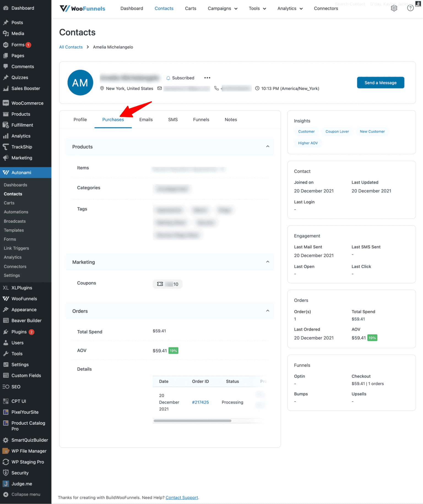Follow the All Contacts breadcrumb link
Viewport: 423px width, 504px height.
[x=71, y=47]
